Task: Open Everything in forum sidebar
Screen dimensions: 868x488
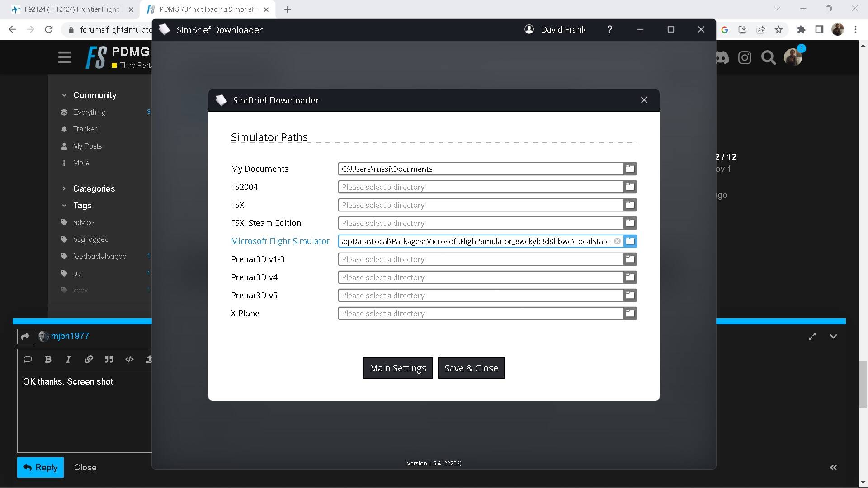Action: coord(89,112)
